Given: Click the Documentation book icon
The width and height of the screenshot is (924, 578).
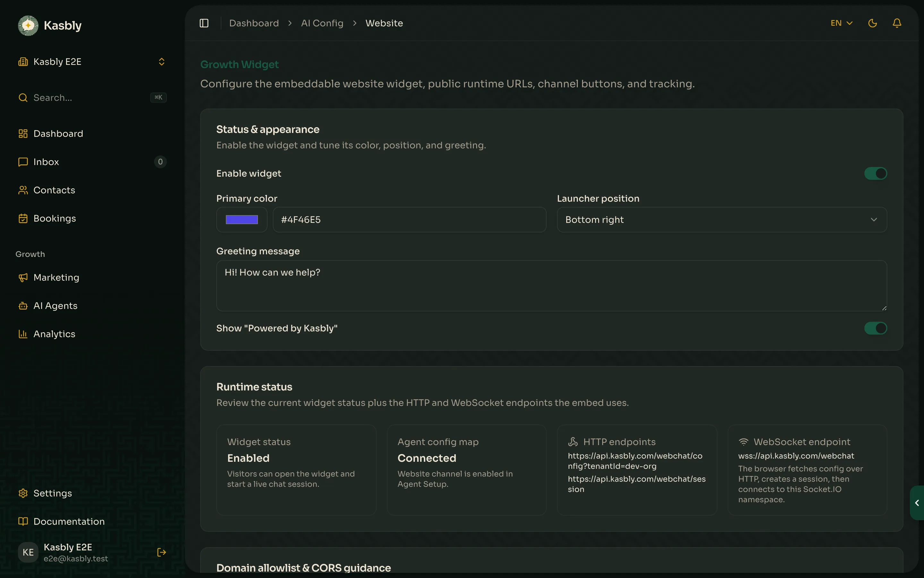Looking at the screenshot, I should click(x=23, y=522).
